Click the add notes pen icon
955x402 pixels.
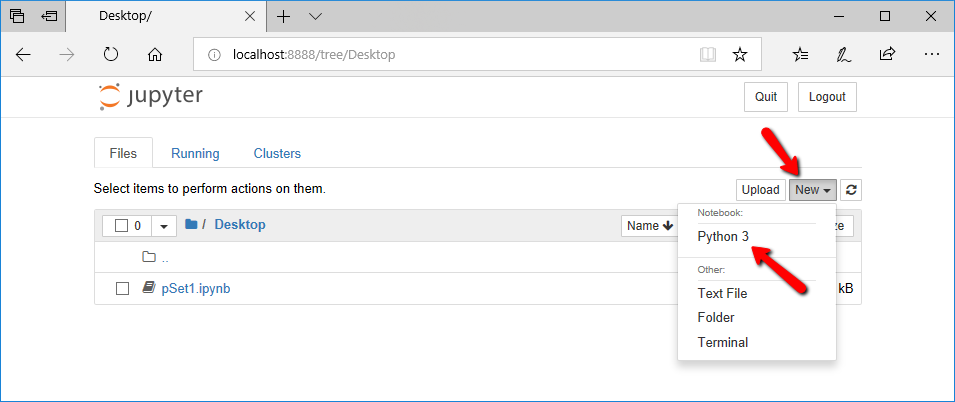pos(844,55)
